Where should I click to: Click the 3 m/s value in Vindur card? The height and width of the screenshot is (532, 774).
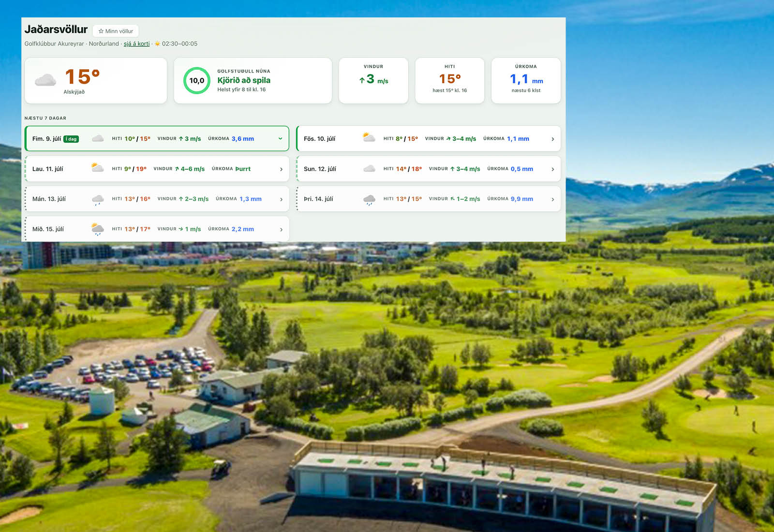[377, 79]
